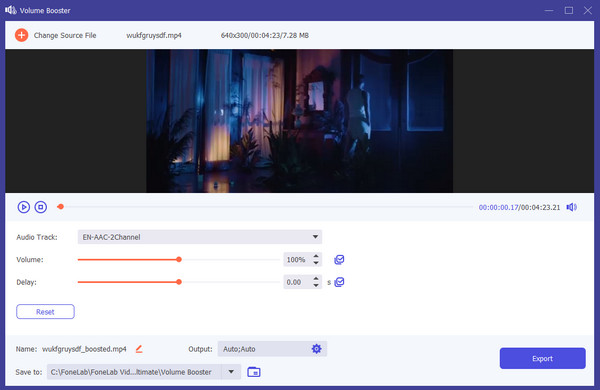
Task: Click the wukfgruysdf.mp4 source filename
Action: coord(154,35)
